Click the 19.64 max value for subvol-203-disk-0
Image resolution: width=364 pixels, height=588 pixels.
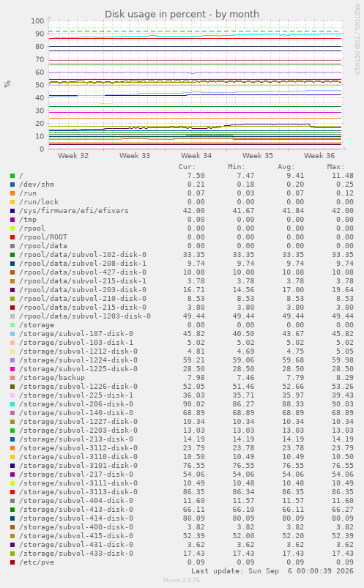(x=342, y=290)
